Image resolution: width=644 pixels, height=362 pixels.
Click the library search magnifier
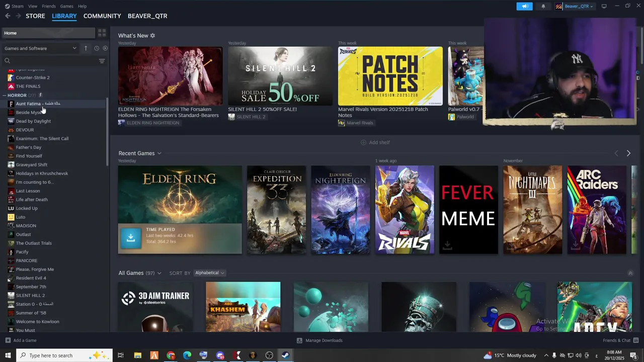7,61
